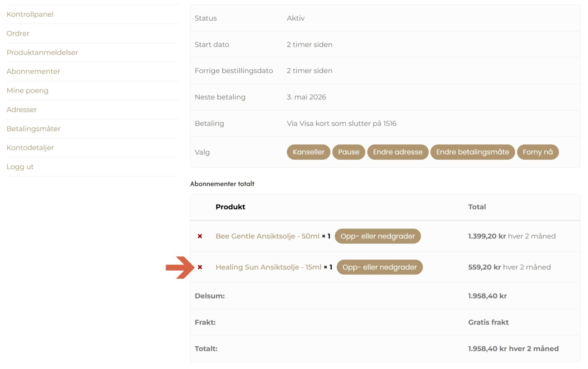Open Betalingsmåter in sidebar
588x369 pixels.
(34, 129)
